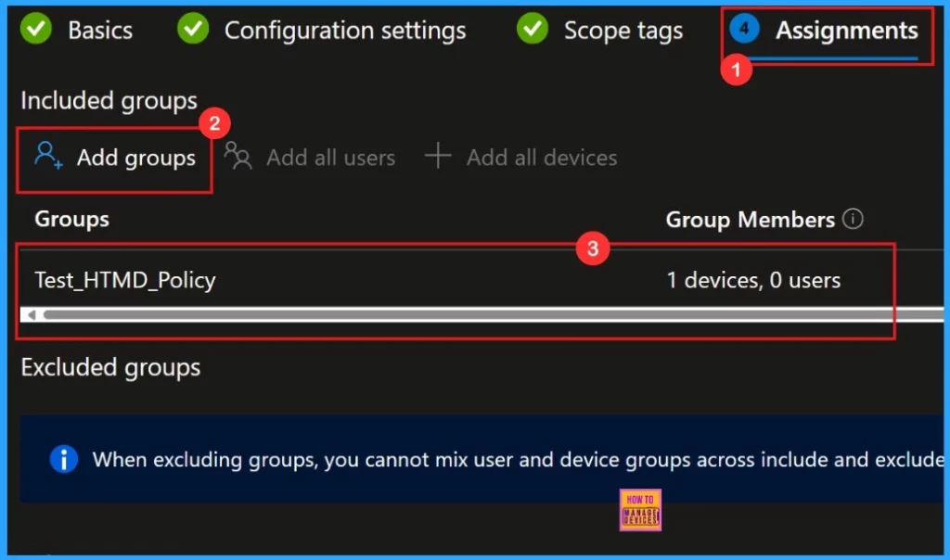The image size is (950, 560).
Task: Click the excluding groups warning message text
Action: [x=518, y=460]
